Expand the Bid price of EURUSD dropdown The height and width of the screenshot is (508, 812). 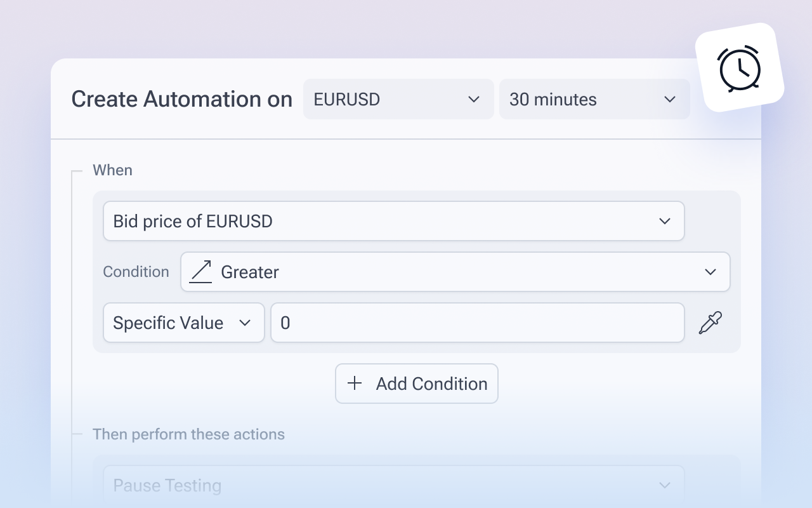pyautogui.click(x=393, y=221)
